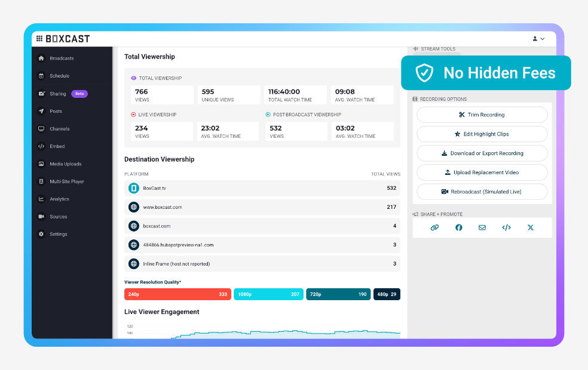This screenshot has width=588, height=370.
Task: Share to Facebook icon
Action: tap(458, 227)
